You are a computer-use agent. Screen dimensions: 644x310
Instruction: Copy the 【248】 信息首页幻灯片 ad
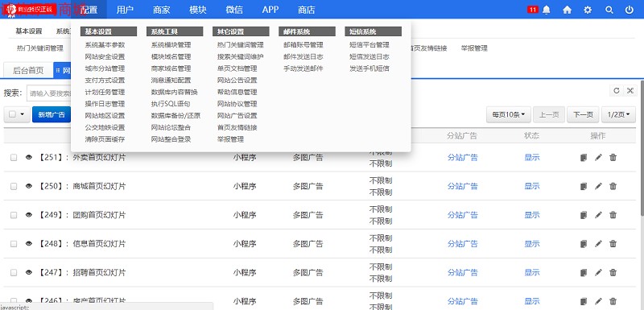point(584,243)
